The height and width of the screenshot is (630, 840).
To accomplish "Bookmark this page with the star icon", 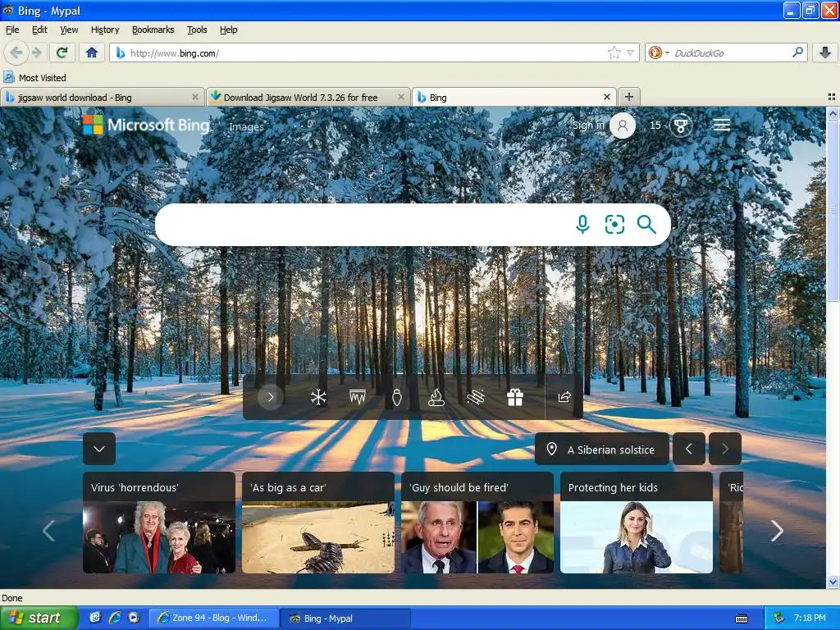I will coord(614,52).
